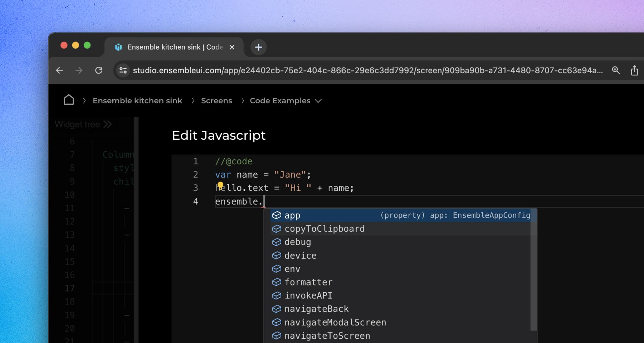644x343 pixels.
Task: Open a new browser tab with plus button
Action: pyautogui.click(x=258, y=47)
